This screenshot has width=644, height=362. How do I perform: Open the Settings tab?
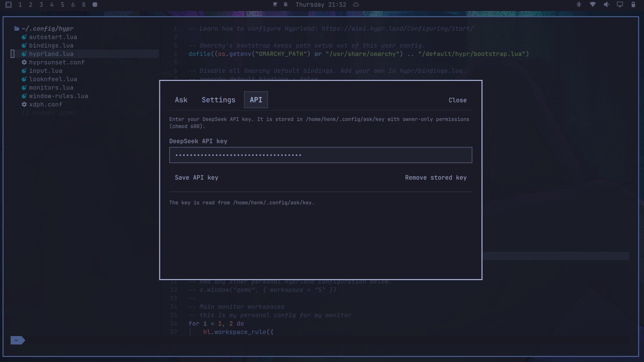(x=218, y=100)
